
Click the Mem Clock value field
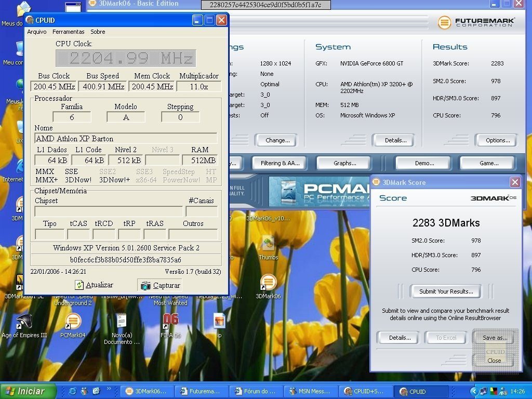(x=152, y=87)
